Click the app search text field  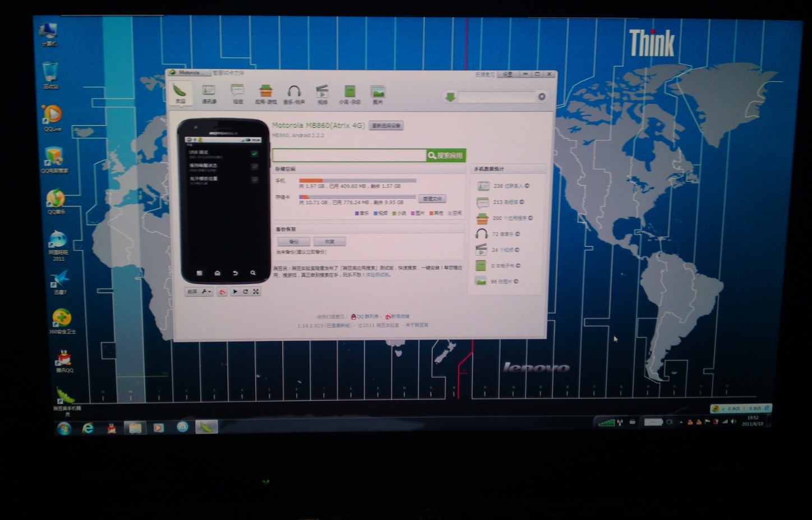[349, 155]
